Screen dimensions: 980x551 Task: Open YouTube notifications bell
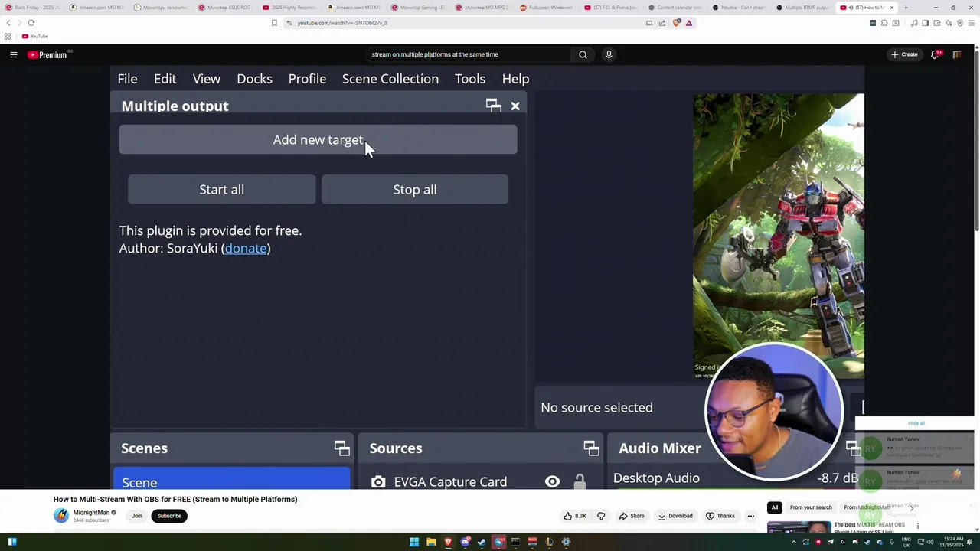pos(935,54)
